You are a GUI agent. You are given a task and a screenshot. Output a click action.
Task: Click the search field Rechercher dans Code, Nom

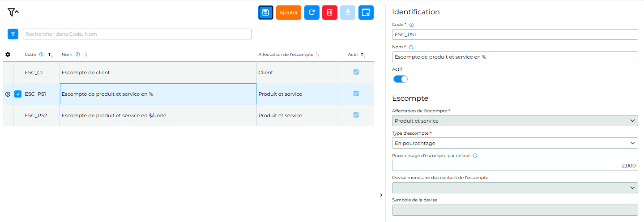(137, 34)
